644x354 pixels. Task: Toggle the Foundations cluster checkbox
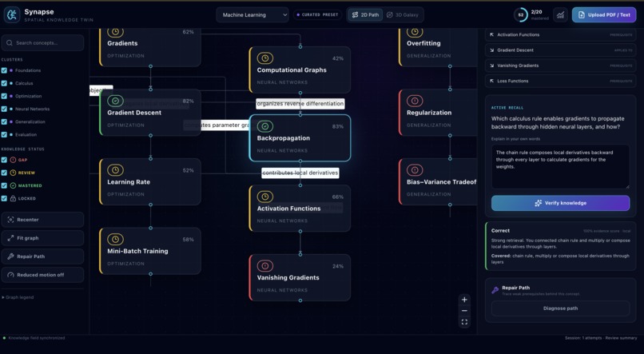(x=4, y=70)
